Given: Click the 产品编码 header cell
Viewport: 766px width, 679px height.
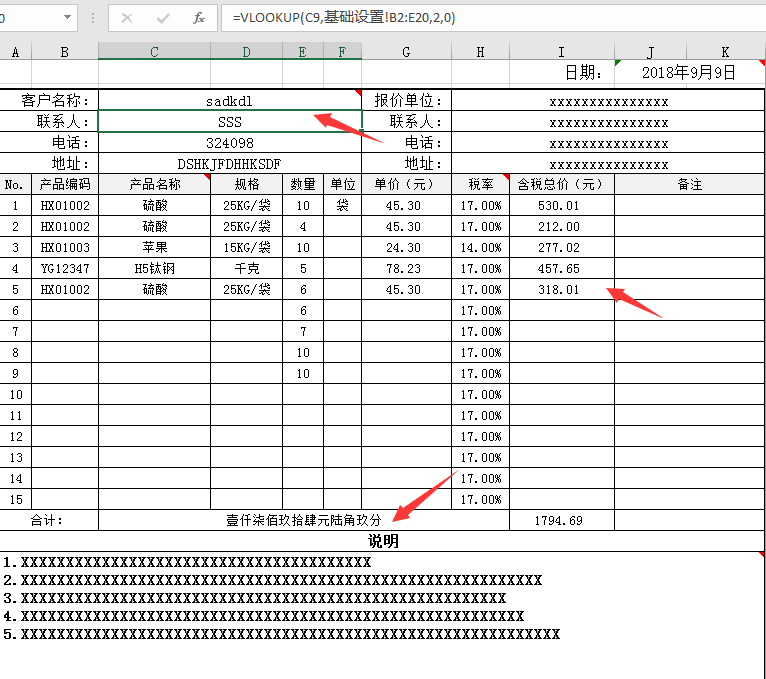Looking at the screenshot, I should click(65, 184).
